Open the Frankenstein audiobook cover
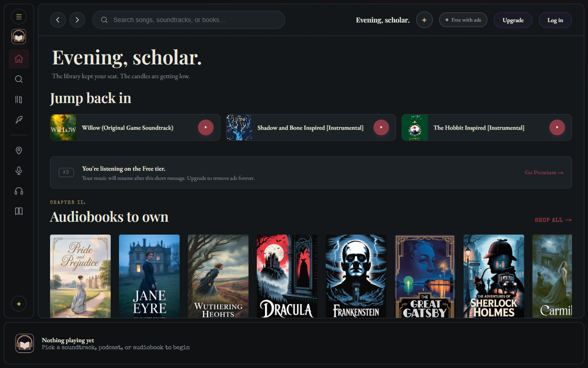This screenshot has width=588, height=368. coord(356,276)
